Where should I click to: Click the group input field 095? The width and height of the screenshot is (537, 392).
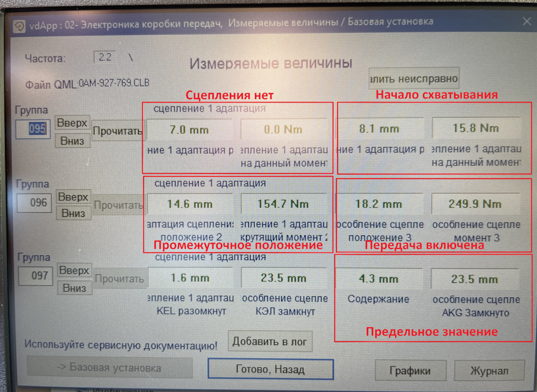coord(33,129)
